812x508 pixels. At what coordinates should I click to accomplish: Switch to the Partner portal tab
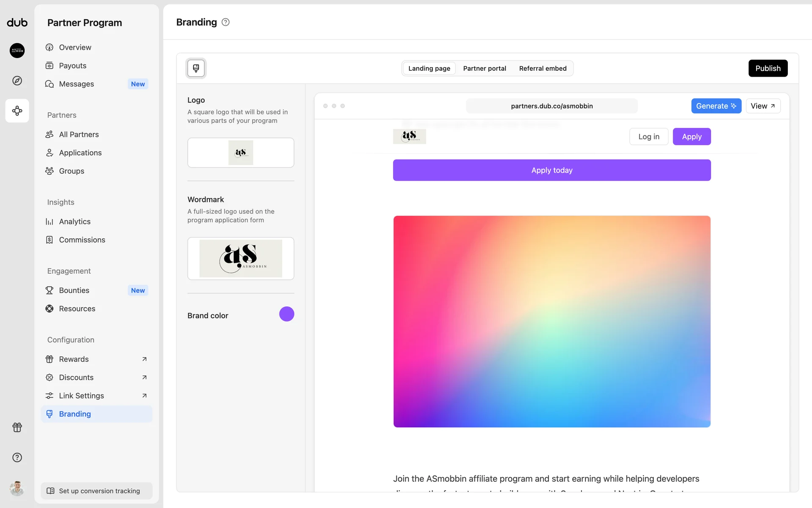tap(484, 68)
